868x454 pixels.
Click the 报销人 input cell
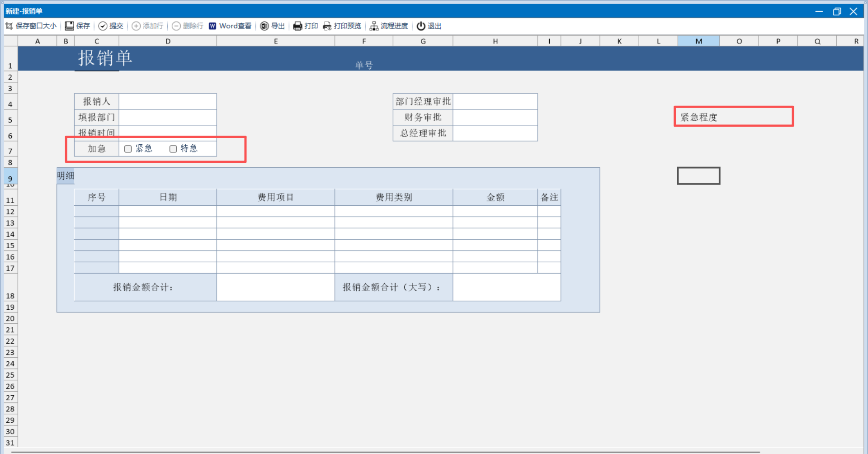[x=168, y=101]
